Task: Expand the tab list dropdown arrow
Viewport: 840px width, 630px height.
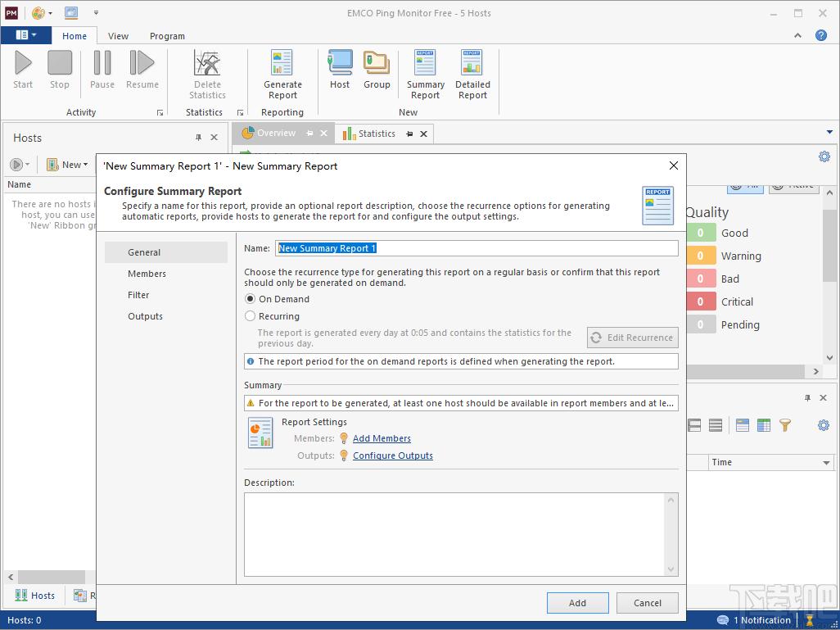Action: click(829, 133)
